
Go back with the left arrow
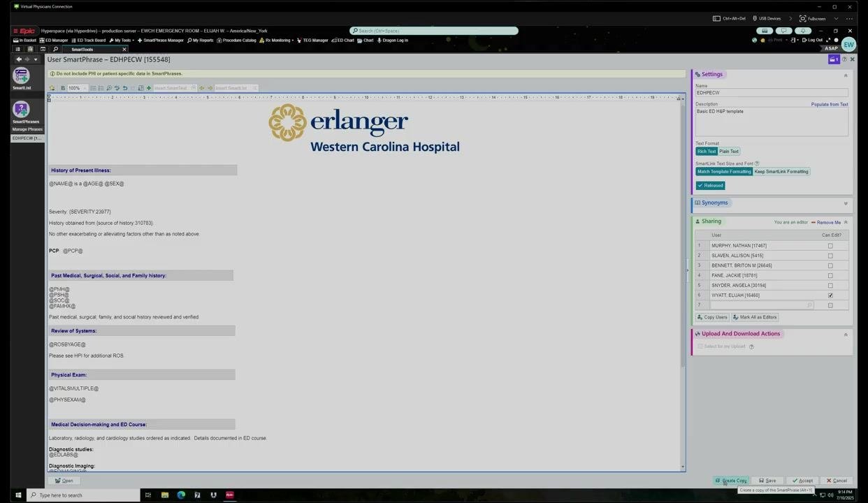pyautogui.click(x=19, y=59)
